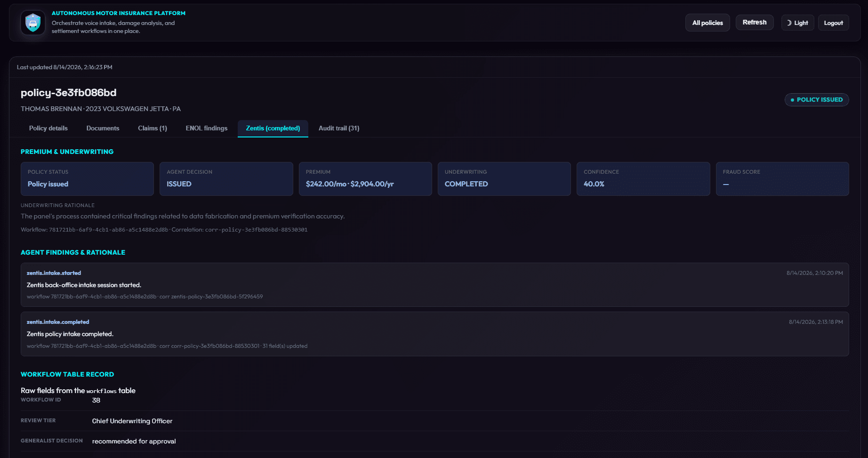Click the underwriting rationale sentence
The image size is (868, 458).
[183, 216]
